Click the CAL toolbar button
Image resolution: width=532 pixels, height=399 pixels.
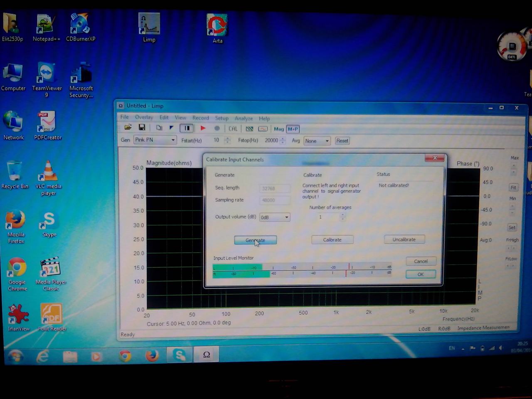click(x=233, y=129)
